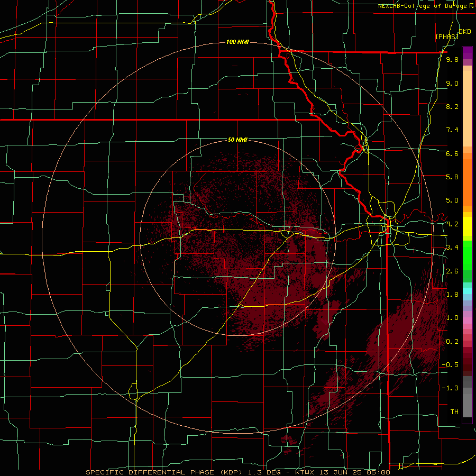The width and height of the screenshot is (476, 476).
Task: Click the 9.0 value on the legend
Action: [x=452, y=83]
